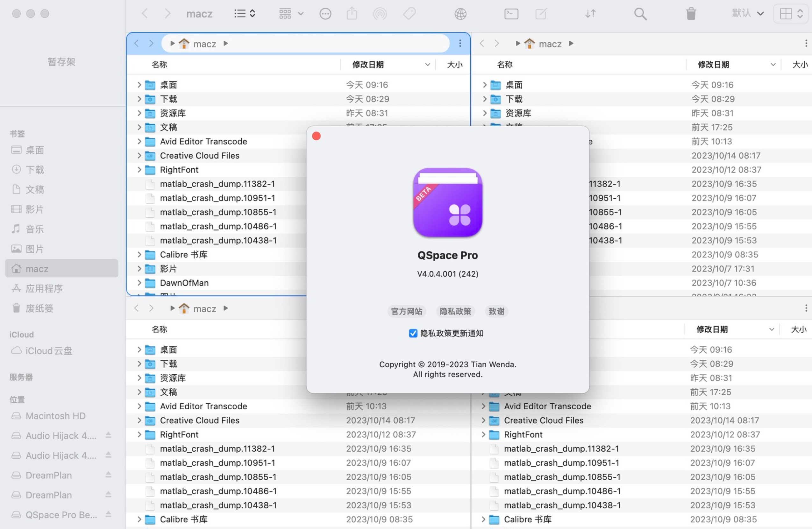Eject the first DreamPlan volume
Image resolution: width=812 pixels, height=529 pixels.
108,475
